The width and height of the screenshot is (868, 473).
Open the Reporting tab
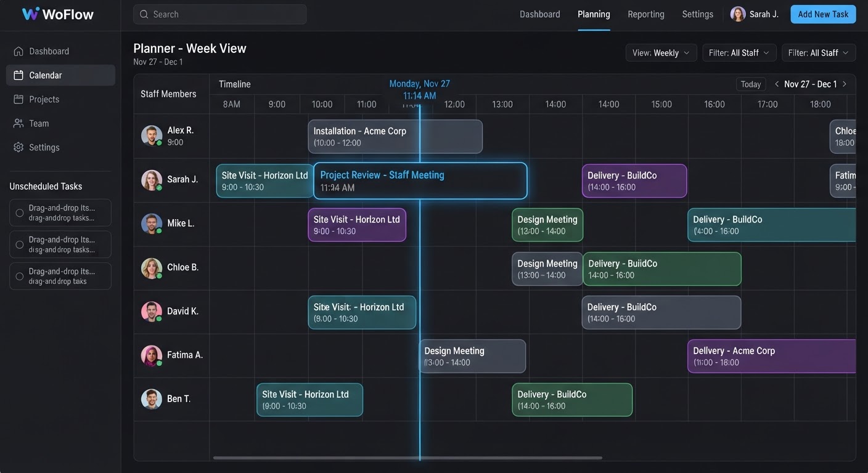(646, 14)
